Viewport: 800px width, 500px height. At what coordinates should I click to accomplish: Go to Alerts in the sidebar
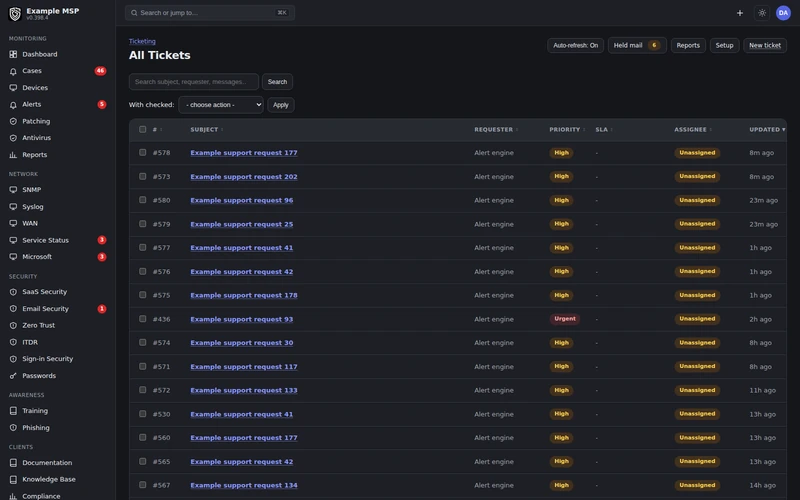[x=58, y=105]
